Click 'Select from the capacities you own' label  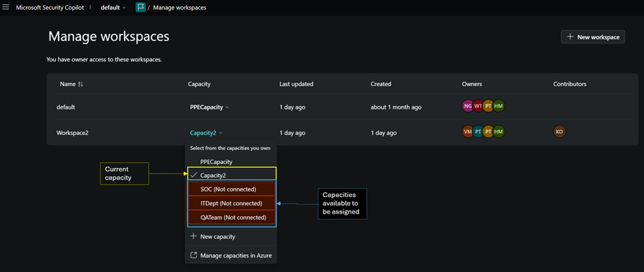point(230,148)
